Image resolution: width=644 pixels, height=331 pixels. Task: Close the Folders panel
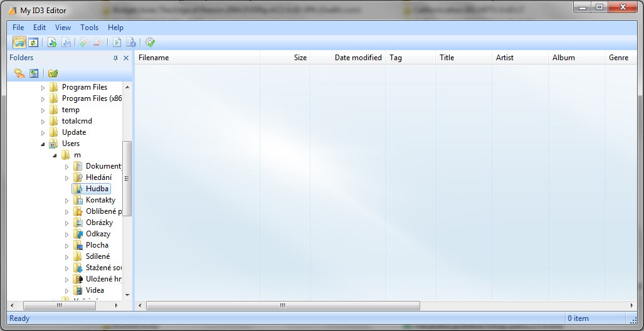tap(126, 58)
